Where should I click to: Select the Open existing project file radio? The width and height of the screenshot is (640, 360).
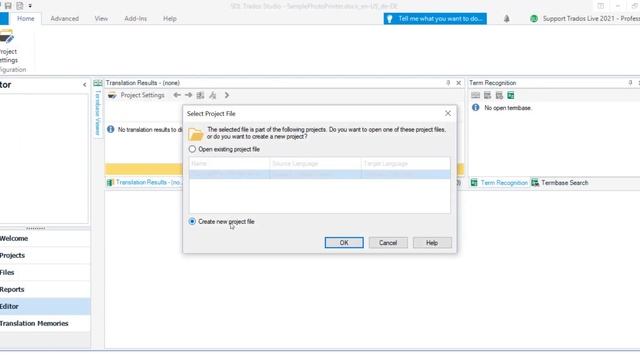point(192,149)
